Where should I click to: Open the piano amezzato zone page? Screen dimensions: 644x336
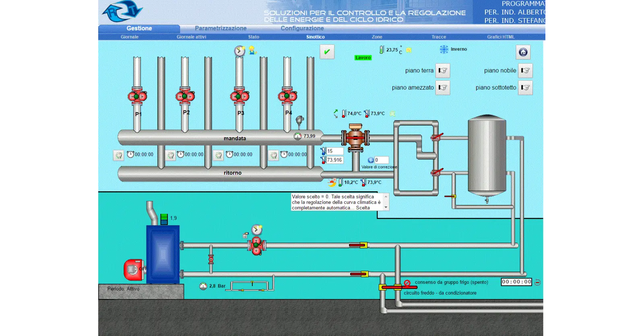[x=443, y=88]
